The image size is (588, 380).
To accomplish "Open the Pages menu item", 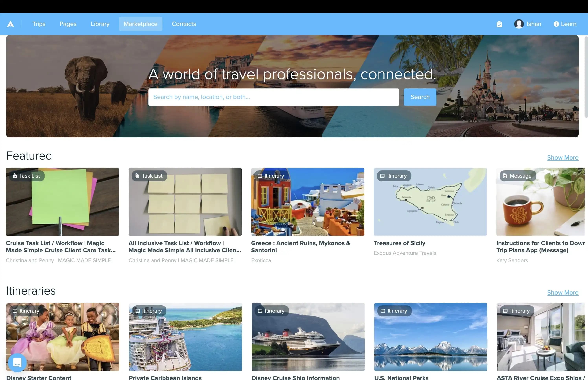I will tap(68, 24).
